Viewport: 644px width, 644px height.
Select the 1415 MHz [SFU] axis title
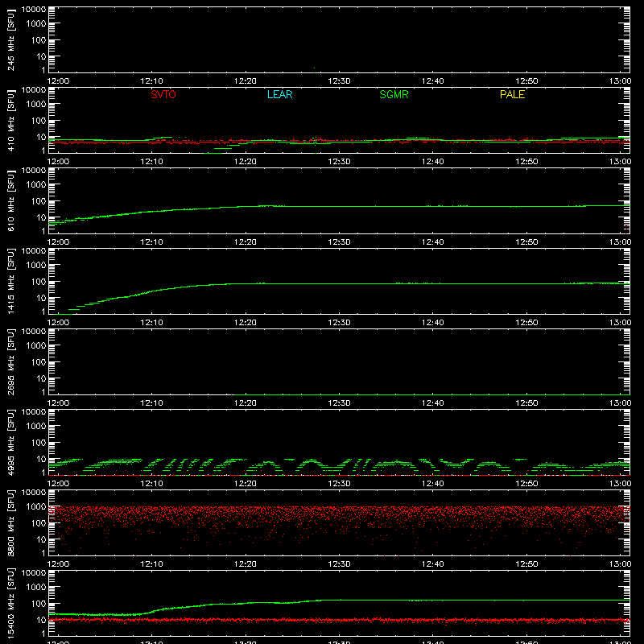coord(10,282)
